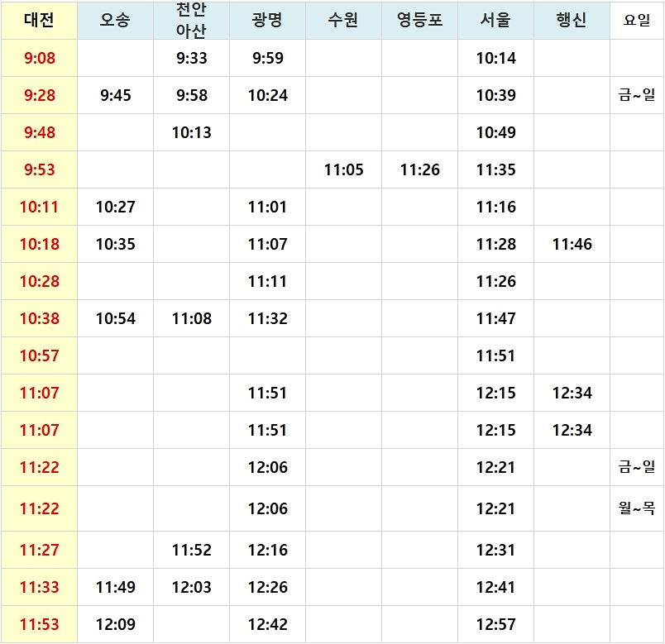Click the 11:35 서울 cell
The image size is (665, 644).
tap(495, 169)
